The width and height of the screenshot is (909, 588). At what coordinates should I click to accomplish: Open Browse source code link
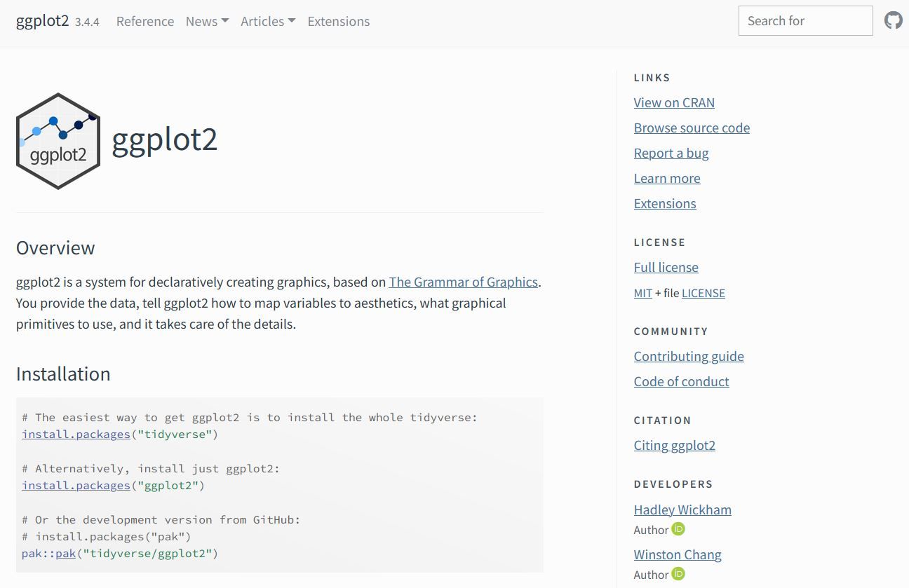[692, 128]
